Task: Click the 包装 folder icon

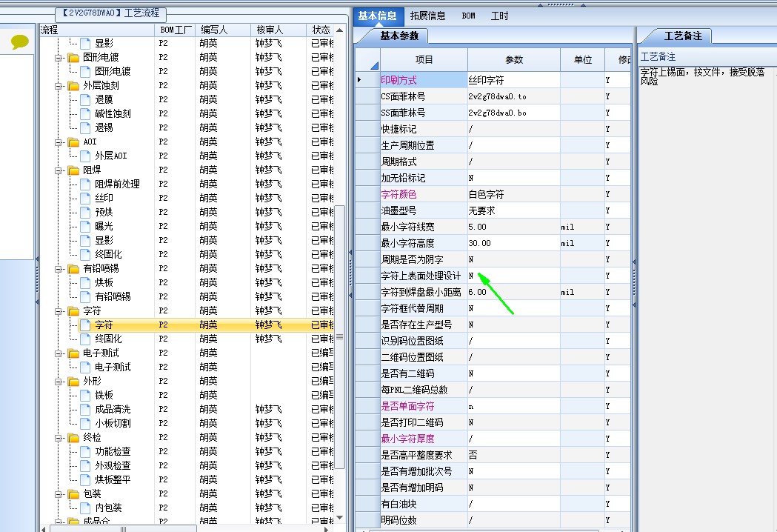Action: click(x=73, y=494)
